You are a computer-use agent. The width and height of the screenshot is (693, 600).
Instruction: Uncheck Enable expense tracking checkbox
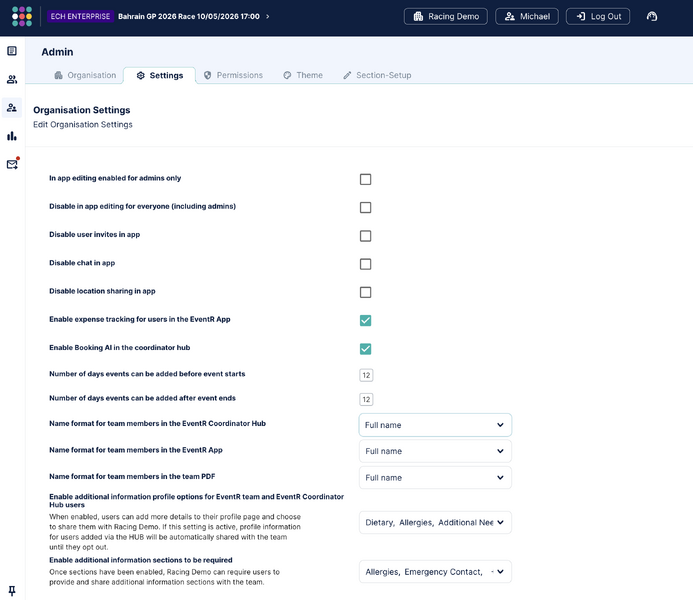tap(366, 320)
